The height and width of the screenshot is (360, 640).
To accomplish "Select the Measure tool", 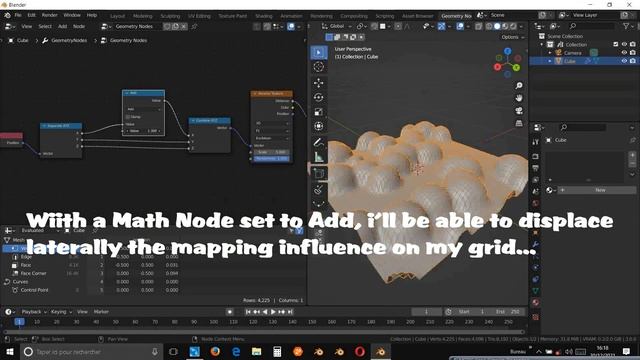I will [319, 157].
